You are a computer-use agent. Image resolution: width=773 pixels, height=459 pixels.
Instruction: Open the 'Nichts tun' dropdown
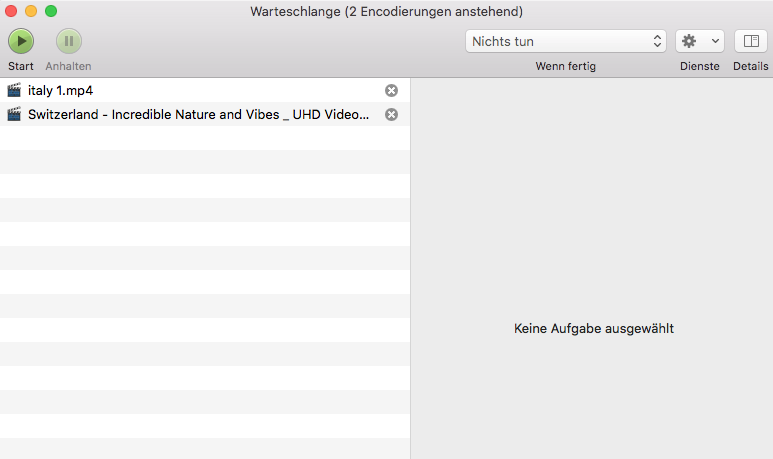(x=566, y=41)
